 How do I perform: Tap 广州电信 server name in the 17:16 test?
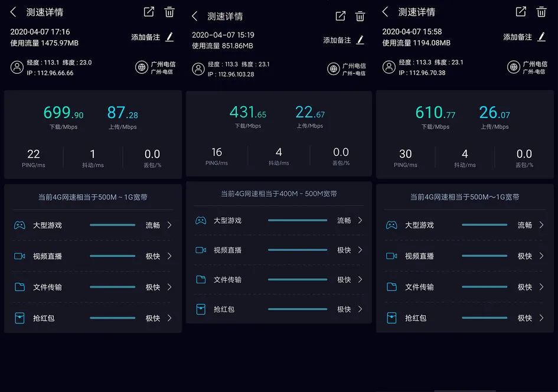(163, 64)
